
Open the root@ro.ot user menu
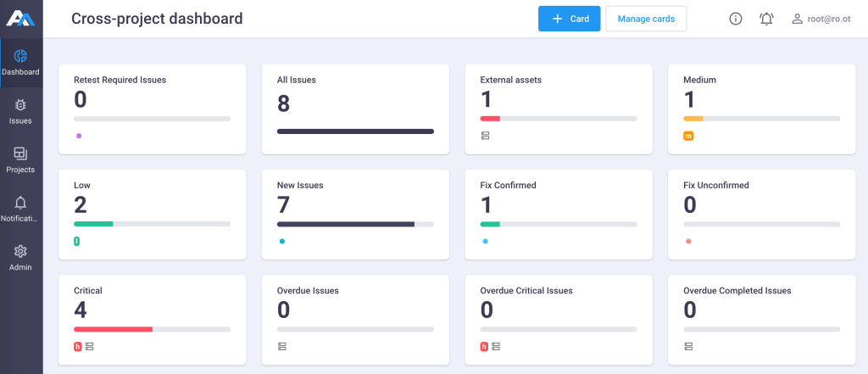click(821, 19)
